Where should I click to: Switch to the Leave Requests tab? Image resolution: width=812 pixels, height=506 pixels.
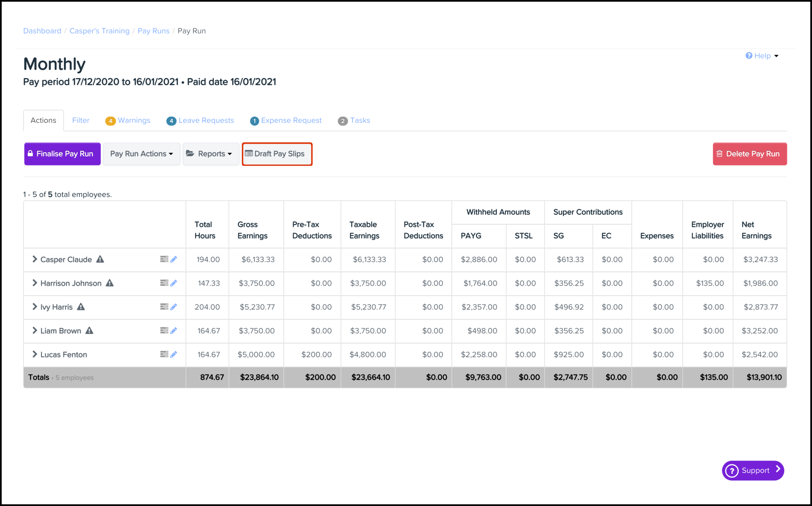point(200,121)
